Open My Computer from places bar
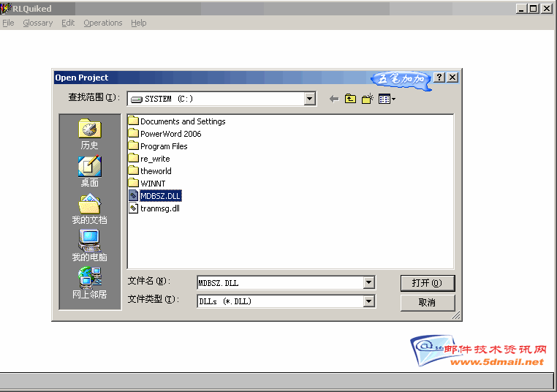Viewport: 557px width, 392px height. pyautogui.click(x=90, y=244)
